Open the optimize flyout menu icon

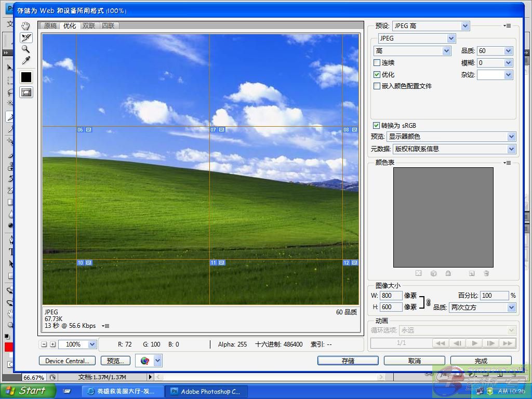pyautogui.click(x=507, y=26)
